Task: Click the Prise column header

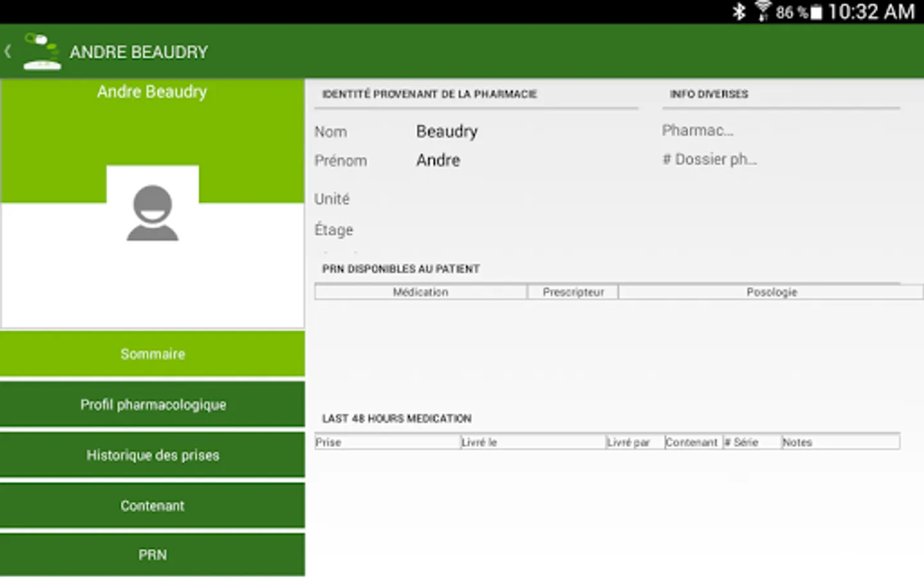Action: click(x=388, y=442)
